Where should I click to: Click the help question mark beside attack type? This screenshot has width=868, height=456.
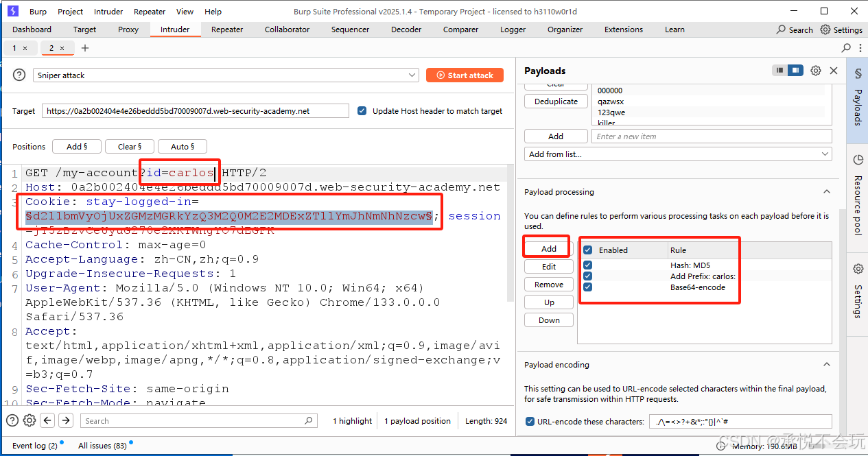click(20, 75)
